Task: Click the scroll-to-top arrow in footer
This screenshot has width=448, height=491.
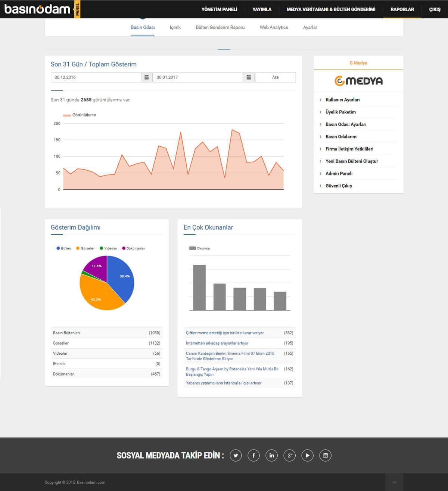Action: [394, 482]
